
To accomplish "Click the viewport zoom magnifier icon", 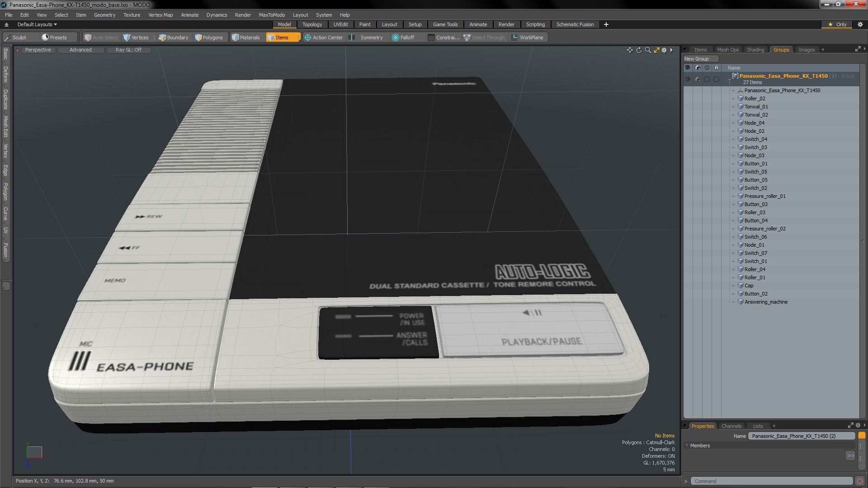I will tap(648, 50).
